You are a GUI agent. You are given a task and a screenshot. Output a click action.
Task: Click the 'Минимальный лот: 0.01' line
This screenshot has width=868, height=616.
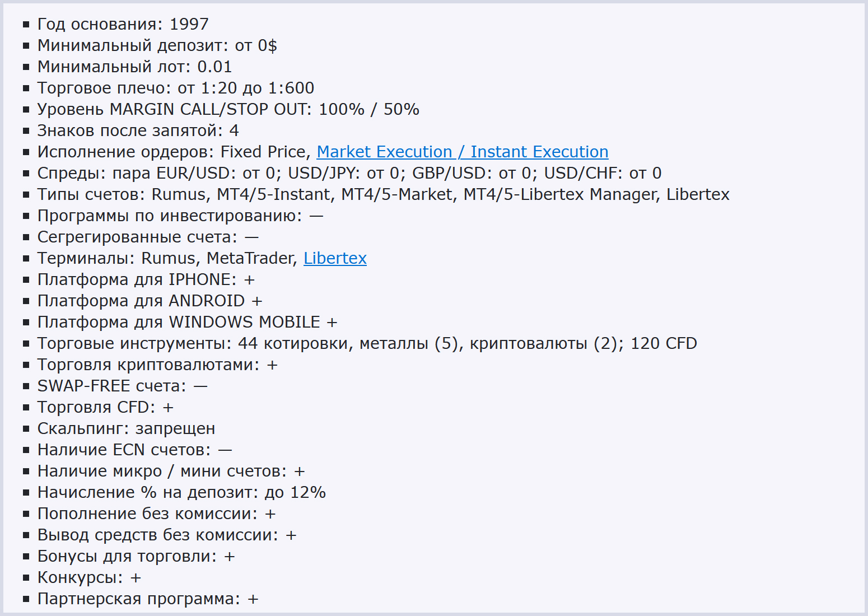[134, 67]
